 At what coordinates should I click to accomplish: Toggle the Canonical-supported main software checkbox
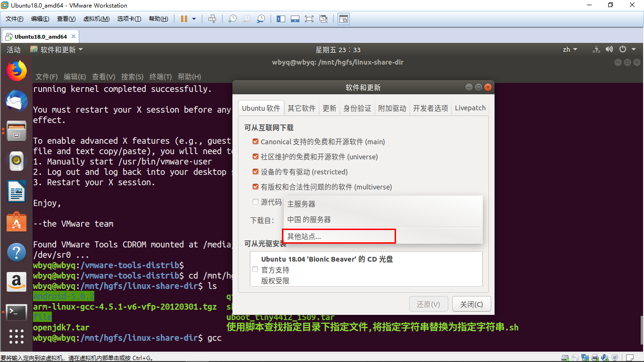[256, 141]
